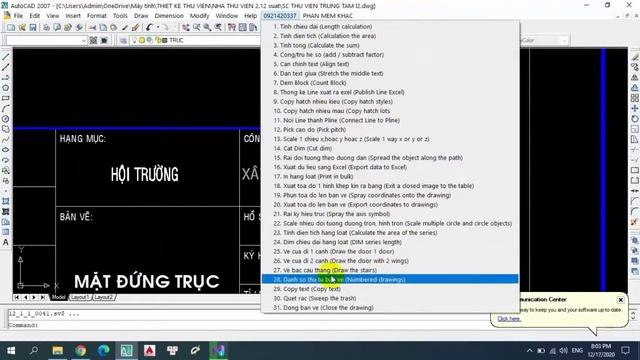
Task: Pick the Mirror modify tool
Action: 634,78
